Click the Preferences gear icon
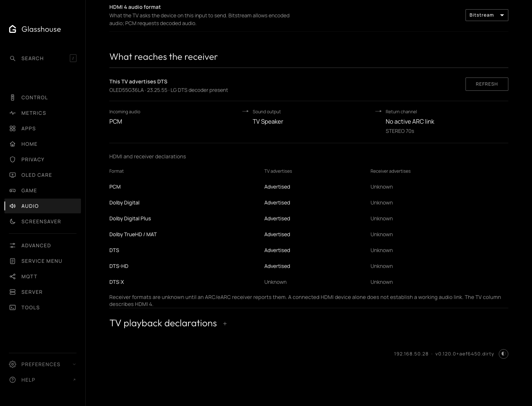The width and height of the screenshot is (532, 406). 13,364
